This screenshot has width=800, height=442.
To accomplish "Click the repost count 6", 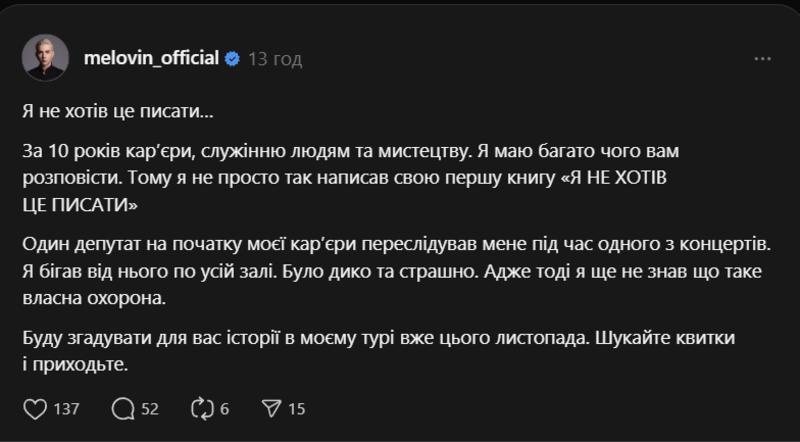I will point(225,408).
